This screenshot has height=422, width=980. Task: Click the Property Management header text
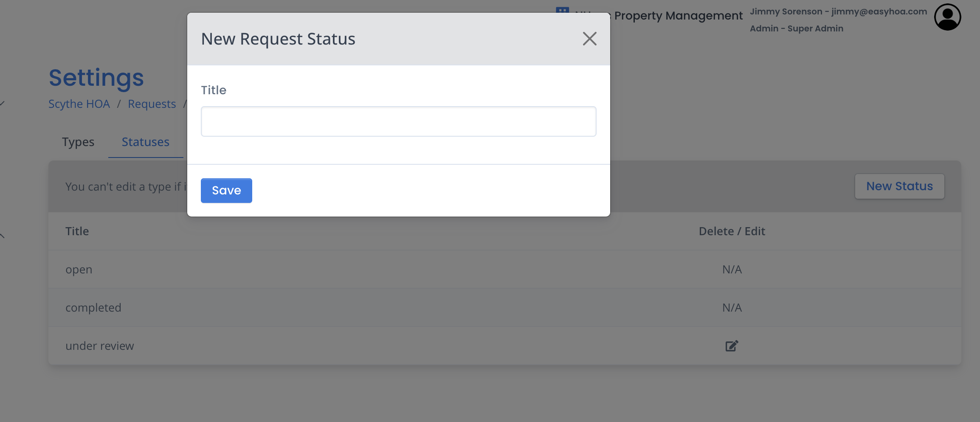coord(678,16)
